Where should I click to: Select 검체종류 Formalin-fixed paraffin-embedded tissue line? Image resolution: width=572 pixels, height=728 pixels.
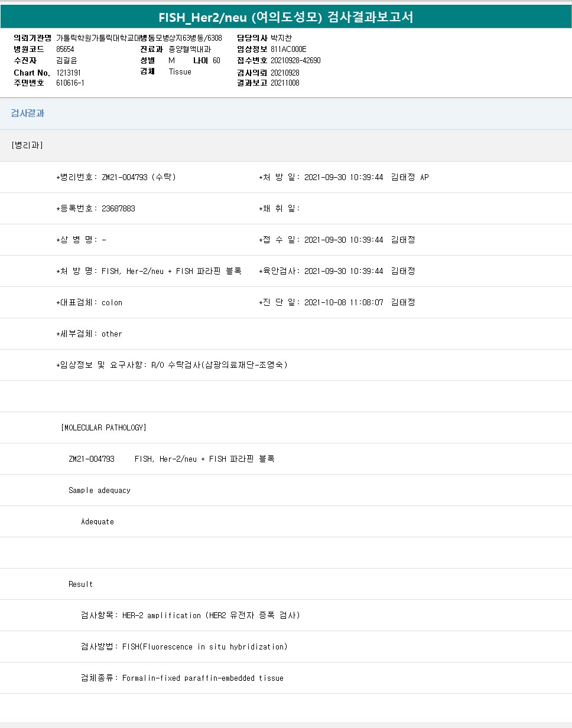point(182,678)
